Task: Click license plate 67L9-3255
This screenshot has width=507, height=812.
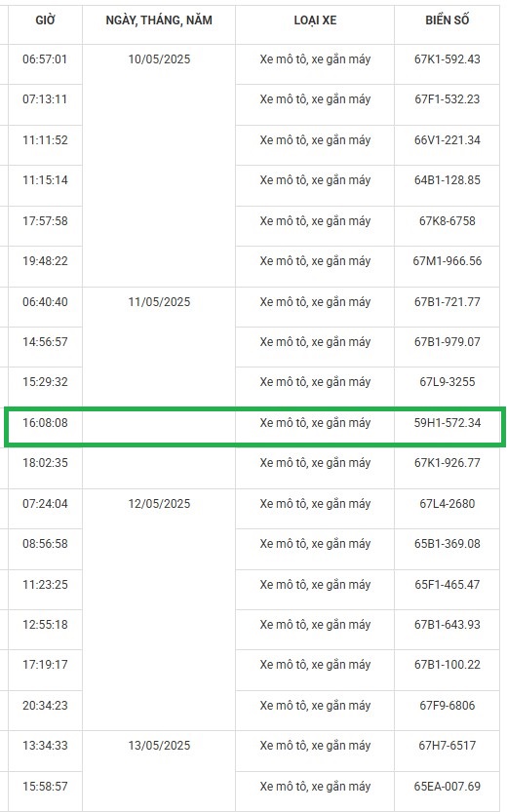Action: point(447,382)
